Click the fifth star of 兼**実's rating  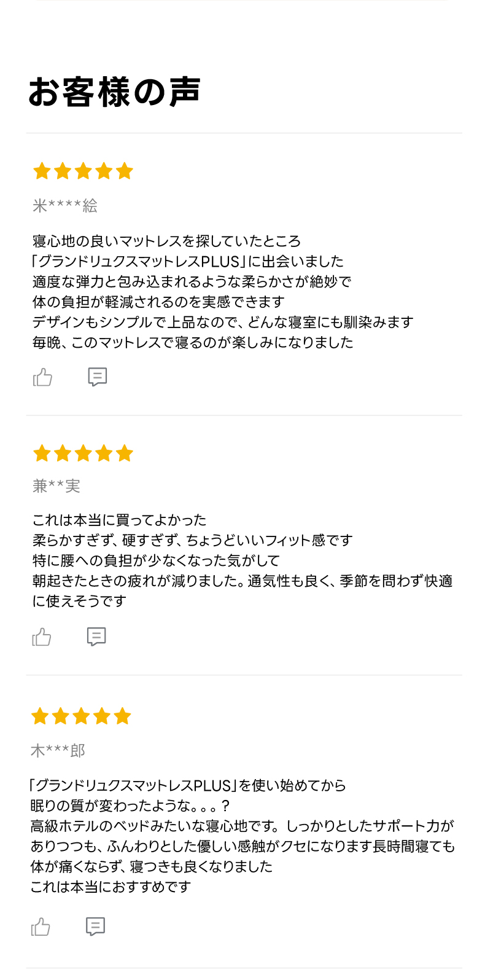(125, 453)
